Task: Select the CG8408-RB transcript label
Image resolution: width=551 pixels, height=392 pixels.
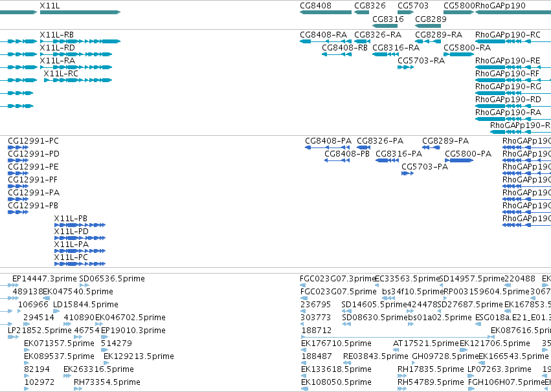Action: tap(344, 48)
